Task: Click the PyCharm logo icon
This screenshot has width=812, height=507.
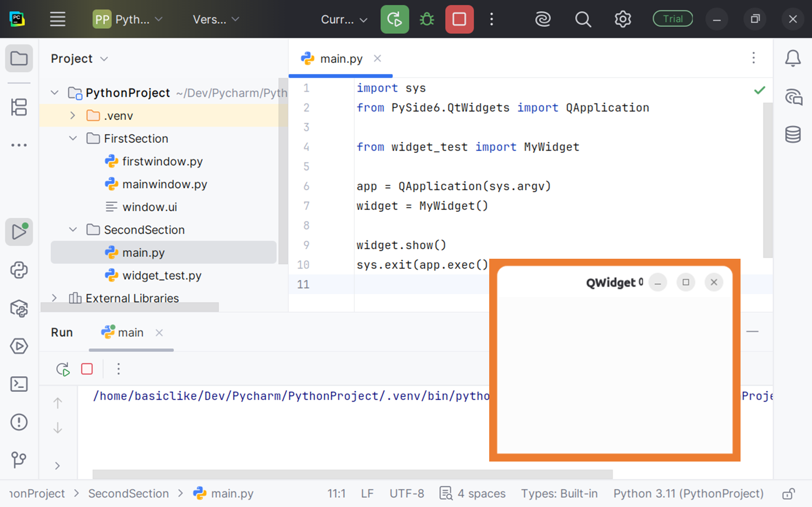Action: (x=17, y=19)
